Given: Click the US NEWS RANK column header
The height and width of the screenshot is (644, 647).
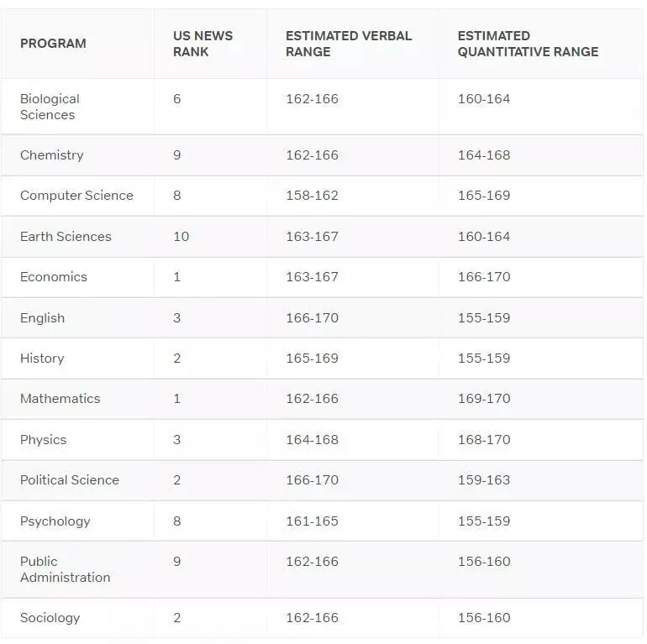Looking at the screenshot, I should pos(203,44).
